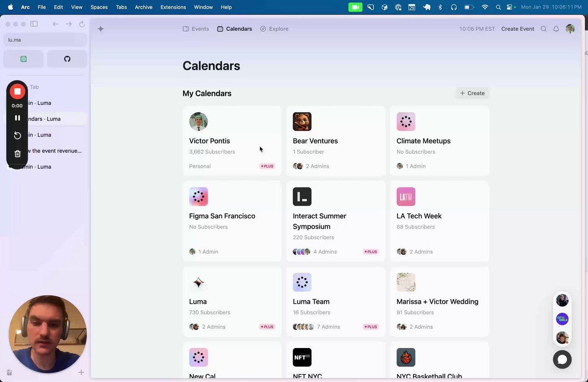
Task: Click the Luma Team dotted circle icon
Action: pos(302,282)
